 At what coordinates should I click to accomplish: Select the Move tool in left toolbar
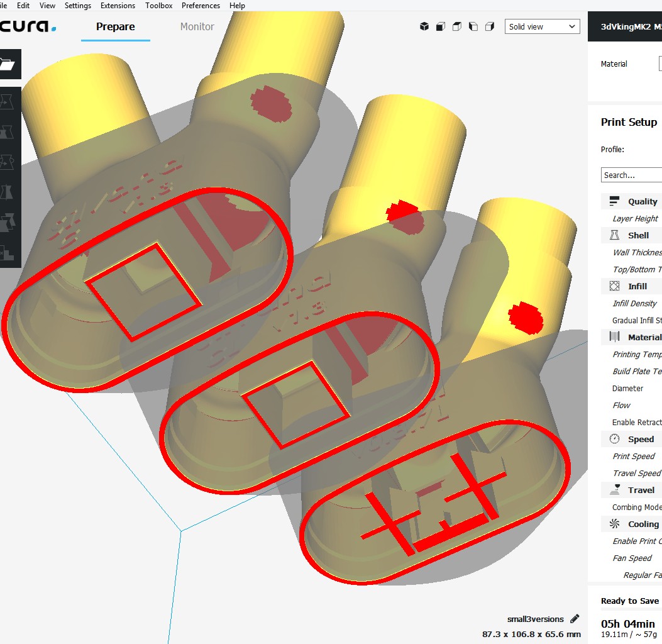8,101
